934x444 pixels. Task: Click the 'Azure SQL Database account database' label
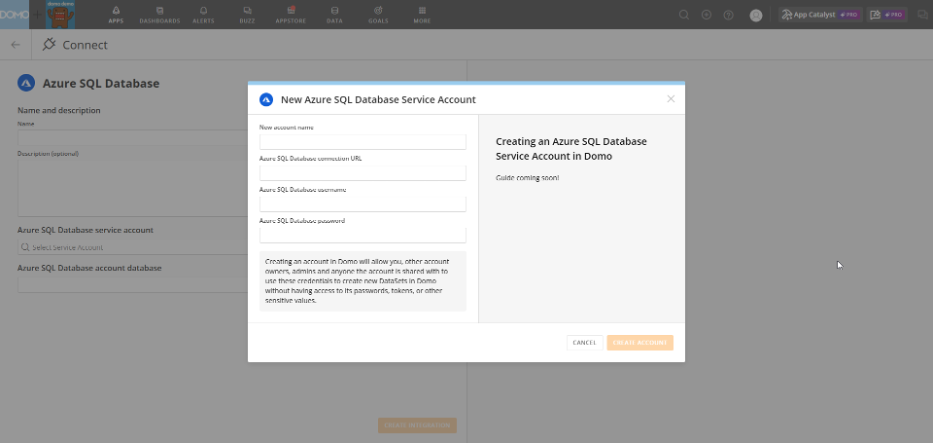pos(89,268)
